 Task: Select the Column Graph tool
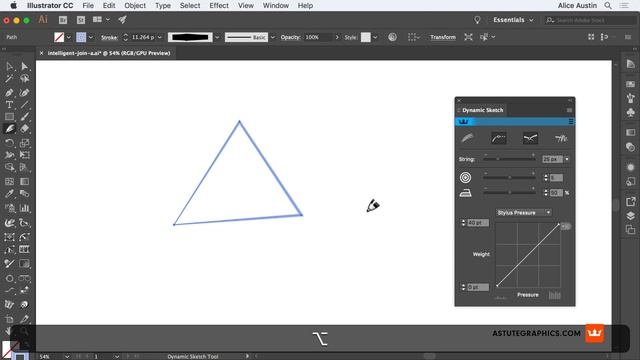tap(24, 208)
